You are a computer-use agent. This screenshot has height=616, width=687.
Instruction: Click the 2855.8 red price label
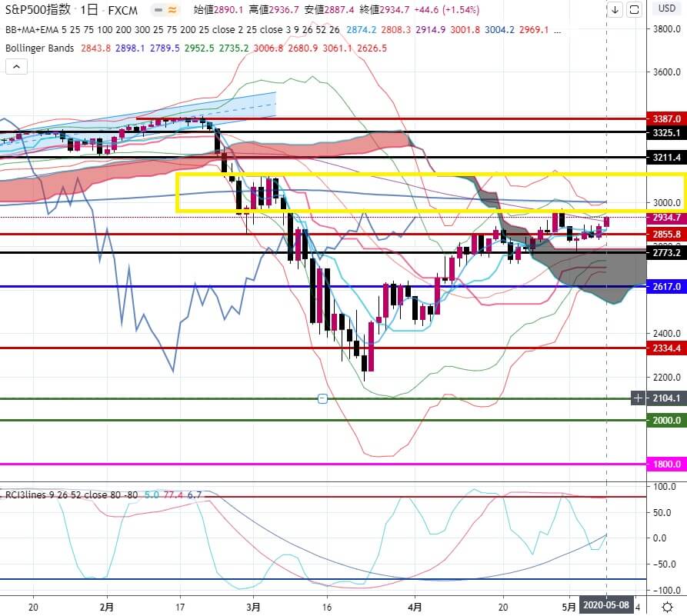(666, 234)
